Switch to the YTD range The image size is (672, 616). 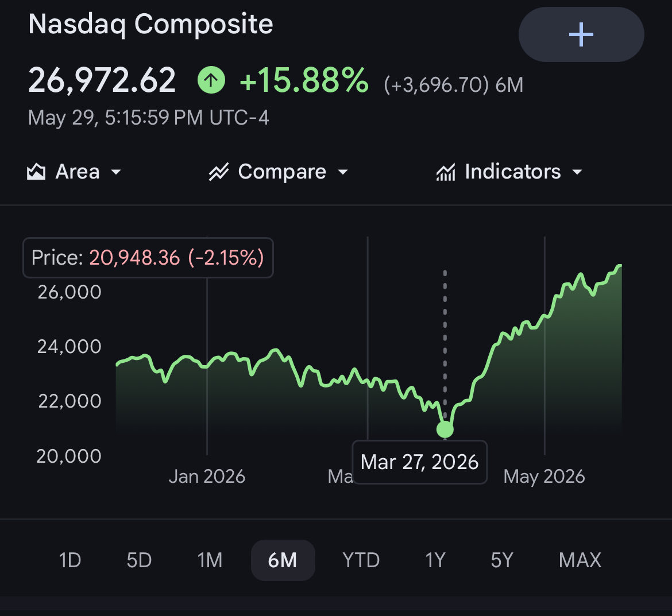[x=361, y=560]
